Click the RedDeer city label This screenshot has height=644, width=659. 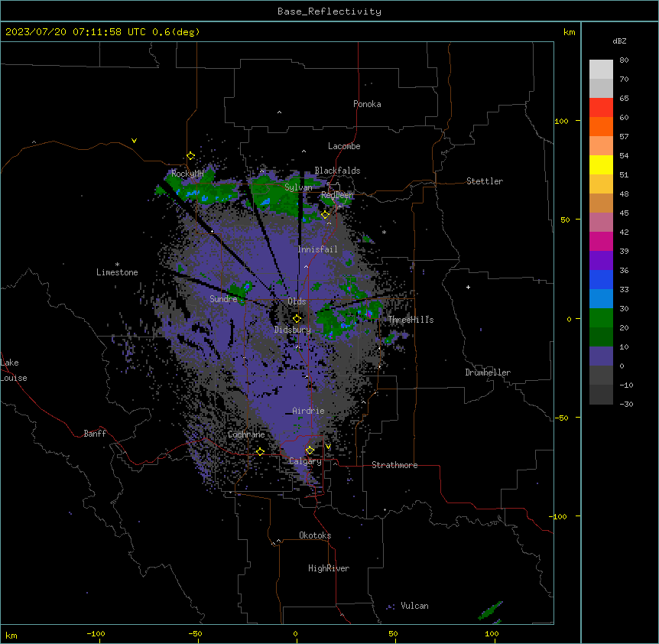click(337, 195)
